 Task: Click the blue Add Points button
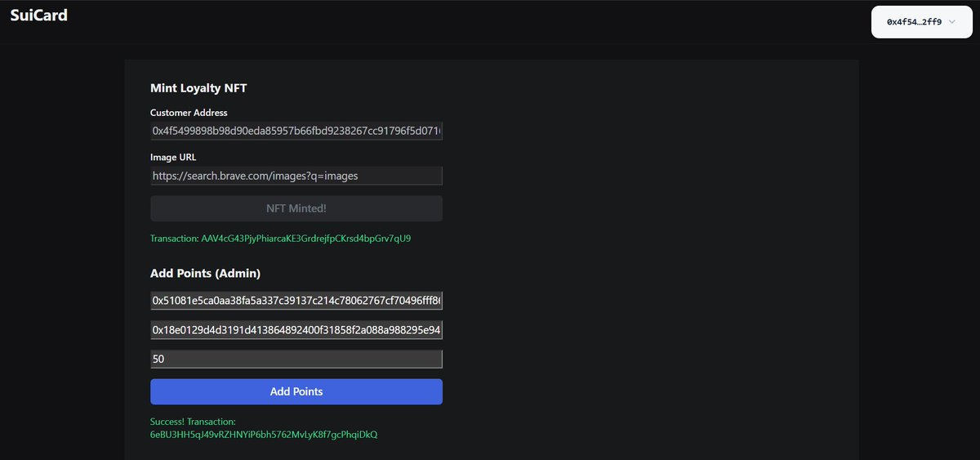coord(296,391)
